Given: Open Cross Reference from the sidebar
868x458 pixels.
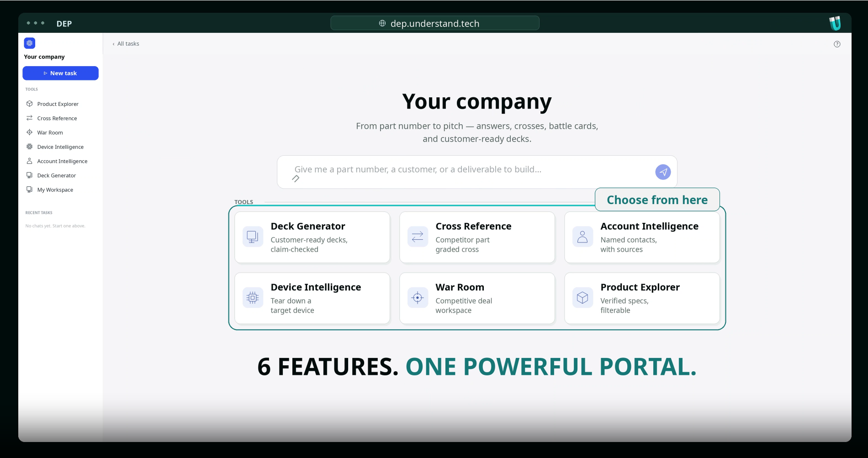Looking at the screenshot, I should [x=57, y=118].
